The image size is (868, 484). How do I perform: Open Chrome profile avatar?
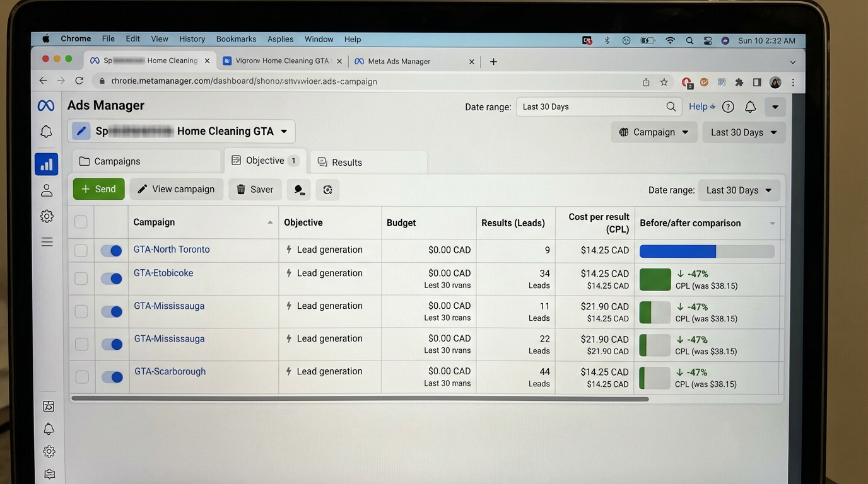pyautogui.click(x=775, y=83)
